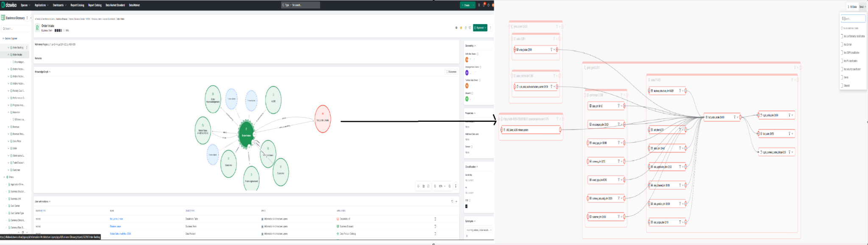The image size is (868, 245).
Task: Expand the Order Backlog tree item
Action: (8, 48)
